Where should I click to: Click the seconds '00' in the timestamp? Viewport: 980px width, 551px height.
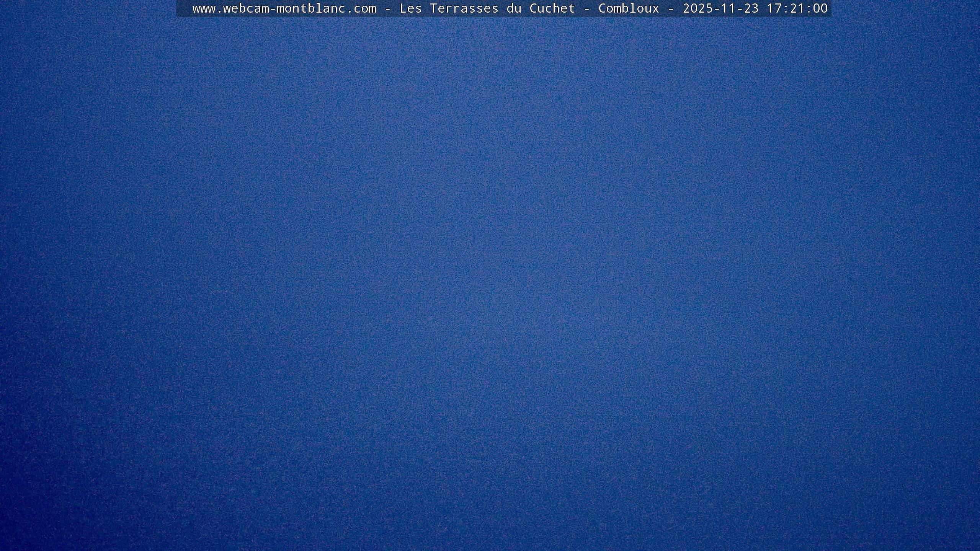[x=820, y=8]
